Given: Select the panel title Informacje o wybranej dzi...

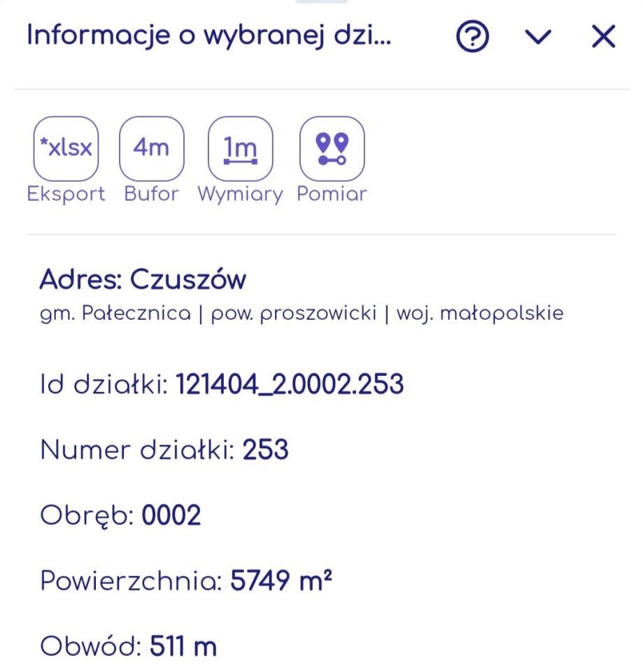Looking at the screenshot, I should pyautogui.click(x=210, y=35).
